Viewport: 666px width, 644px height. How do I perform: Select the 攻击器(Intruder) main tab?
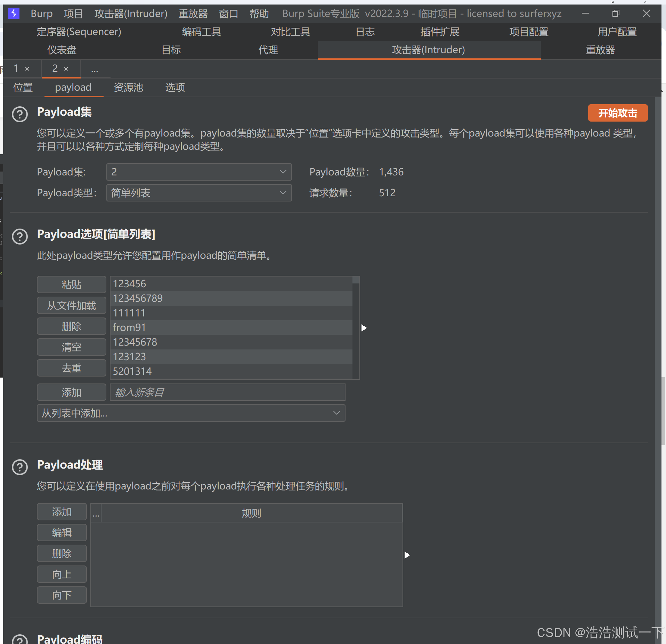point(429,50)
